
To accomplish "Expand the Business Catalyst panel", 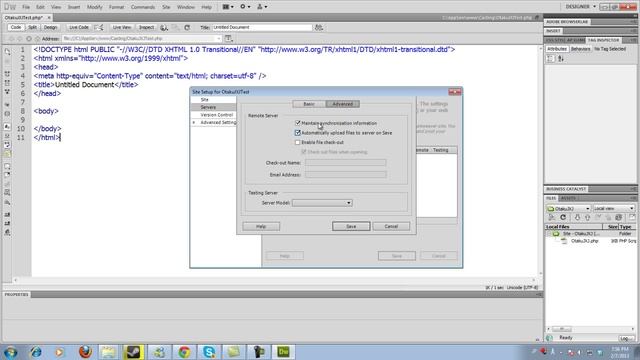I will [566, 189].
